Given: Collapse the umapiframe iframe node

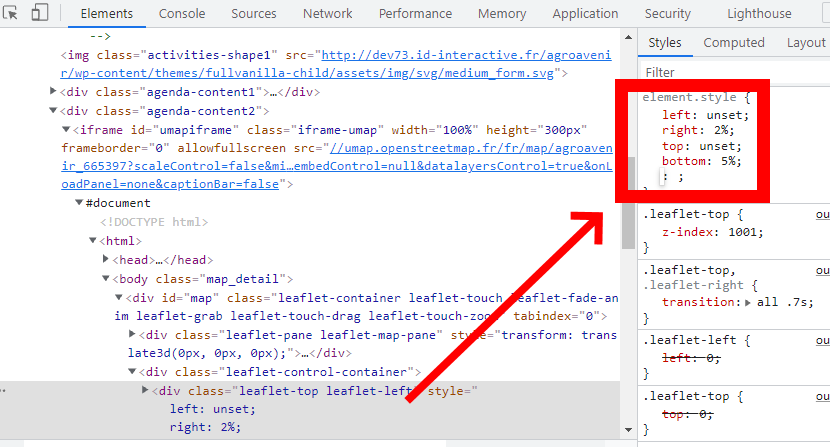Looking at the screenshot, I should tap(66, 129).
